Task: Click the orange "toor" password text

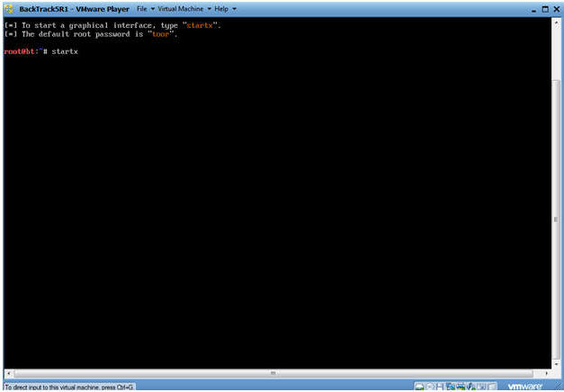Action: pos(160,34)
